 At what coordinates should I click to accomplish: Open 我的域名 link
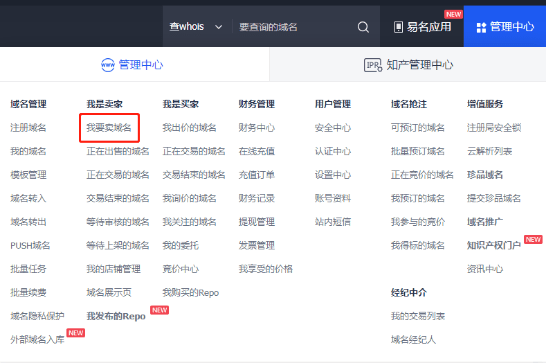point(28,151)
